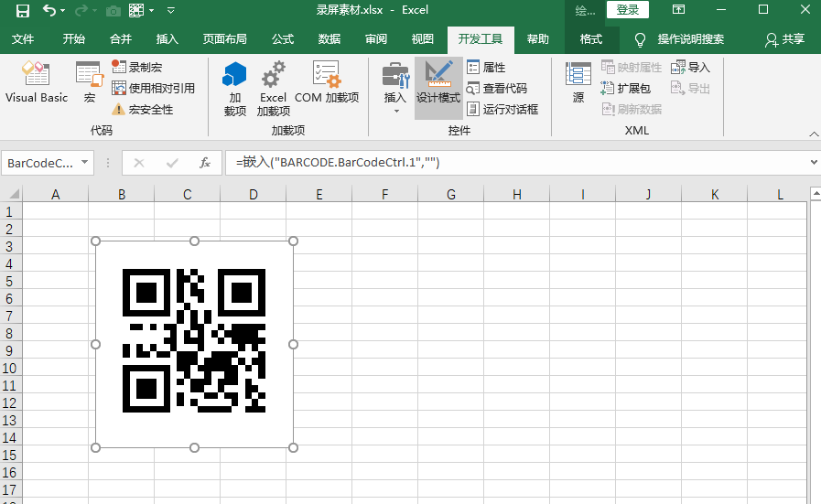
Task: Switch to the 开始 tab
Action: click(x=74, y=39)
